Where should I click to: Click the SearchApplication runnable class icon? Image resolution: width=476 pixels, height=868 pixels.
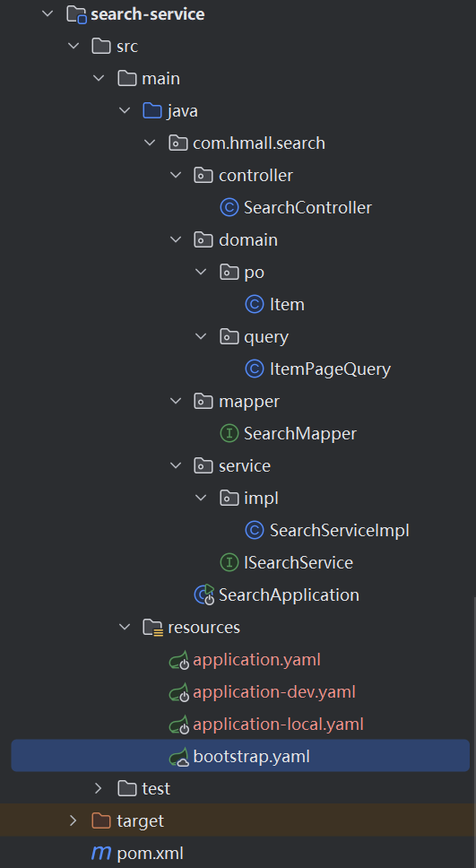coord(204,595)
